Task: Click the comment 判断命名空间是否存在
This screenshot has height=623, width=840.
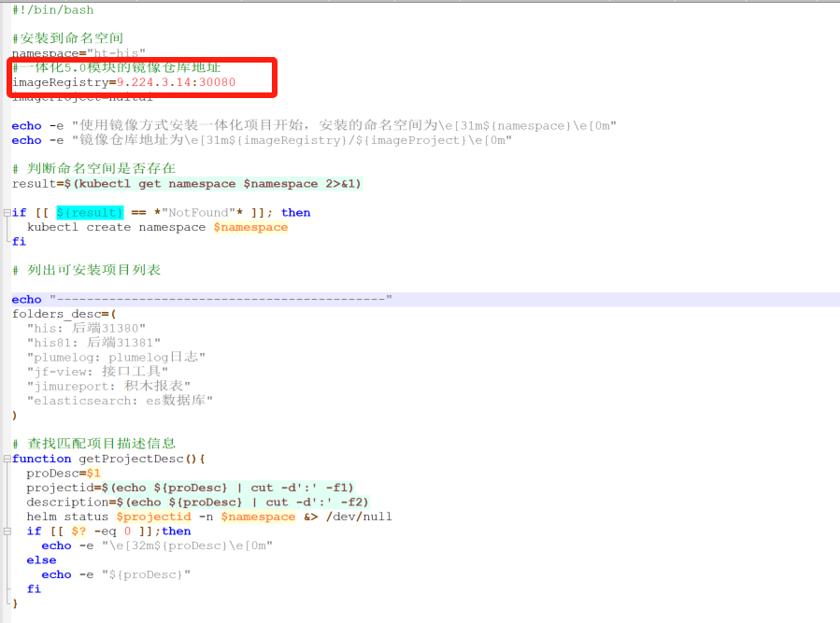Action: point(93,169)
